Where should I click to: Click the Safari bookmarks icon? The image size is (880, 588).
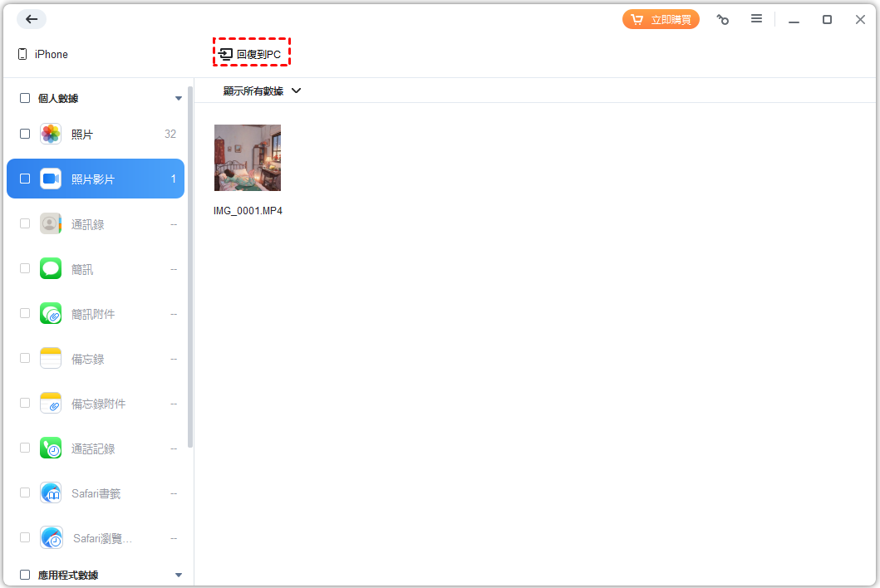51,492
